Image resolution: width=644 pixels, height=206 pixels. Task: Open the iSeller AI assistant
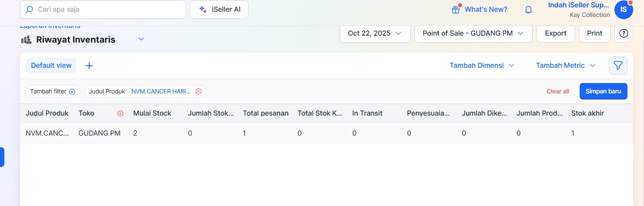(219, 10)
